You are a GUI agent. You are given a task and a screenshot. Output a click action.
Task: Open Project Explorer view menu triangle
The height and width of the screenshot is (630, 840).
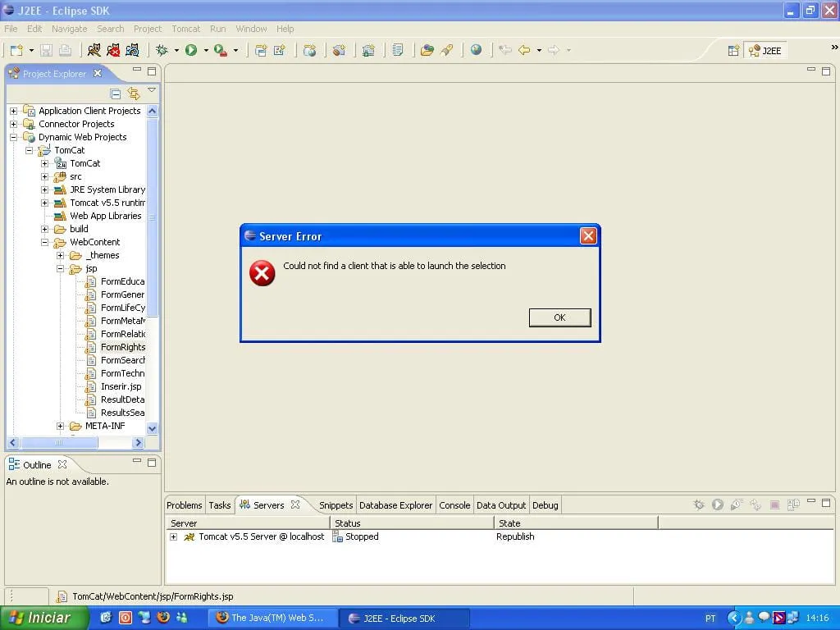tap(152, 90)
